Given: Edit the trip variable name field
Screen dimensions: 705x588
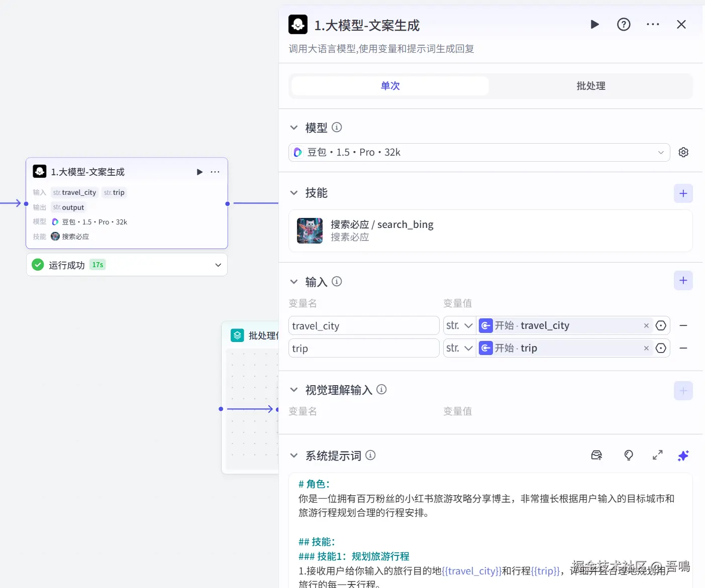Looking at the screenshot, I should pos(364,348).
